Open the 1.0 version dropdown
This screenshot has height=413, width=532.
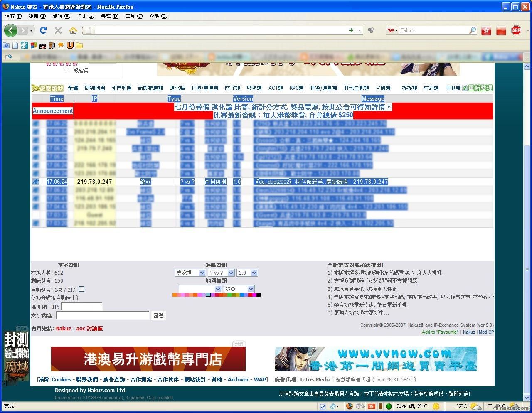[247, 273]
